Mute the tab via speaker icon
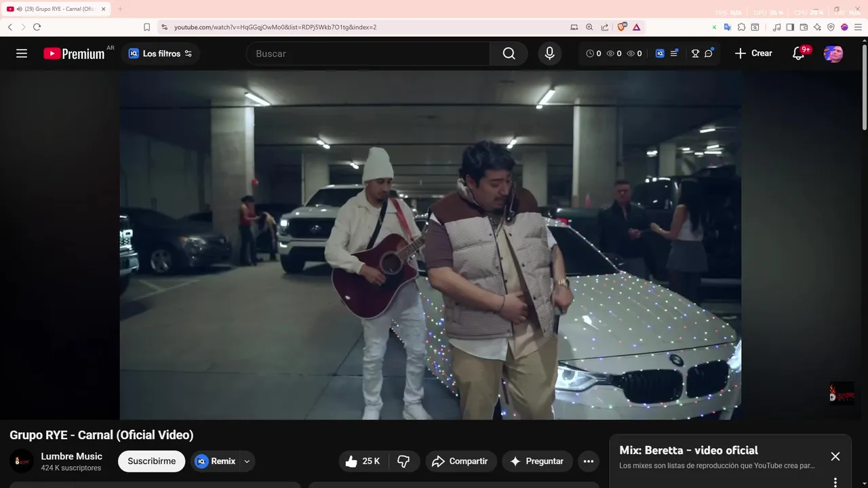Image resolution: width=868 pixels, height=488 pixels. pos(19,9)
